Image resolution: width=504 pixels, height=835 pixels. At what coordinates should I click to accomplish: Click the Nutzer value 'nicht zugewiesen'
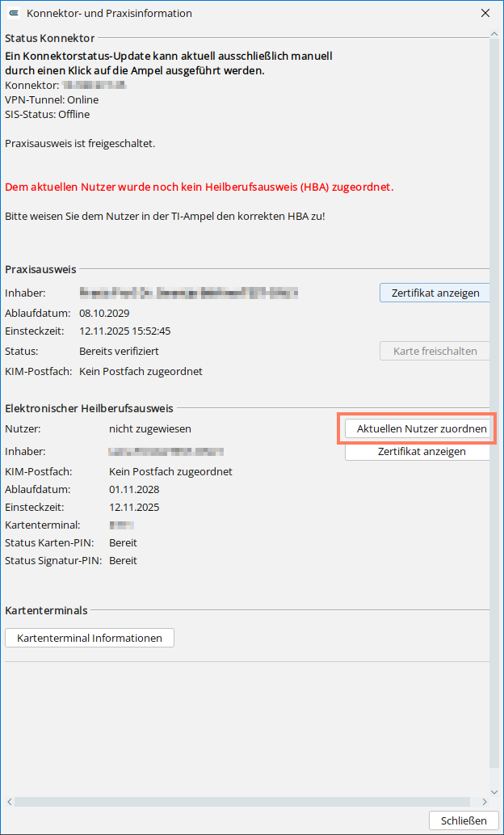click(x=150, y=428)
